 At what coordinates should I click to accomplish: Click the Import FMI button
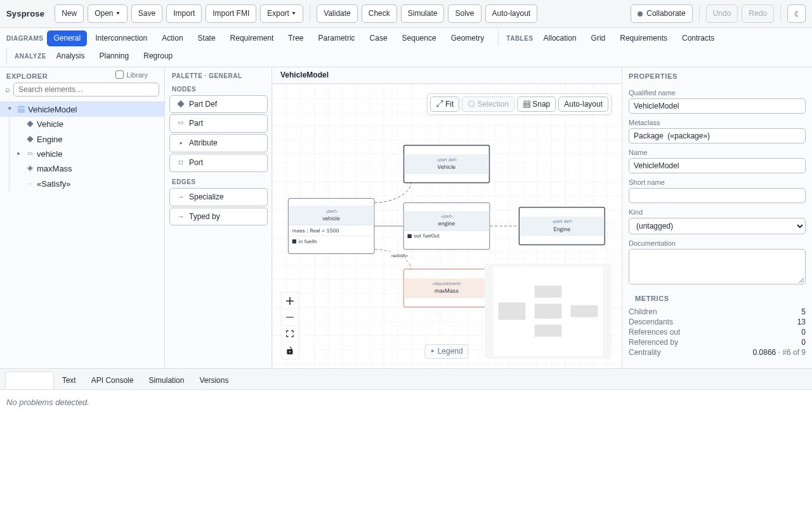coord(231,13)
